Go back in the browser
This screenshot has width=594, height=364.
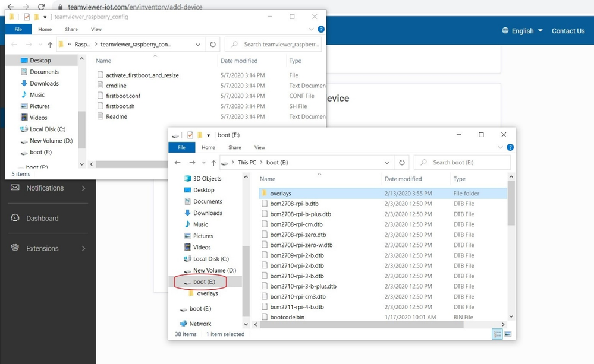(x=11, y=7)
